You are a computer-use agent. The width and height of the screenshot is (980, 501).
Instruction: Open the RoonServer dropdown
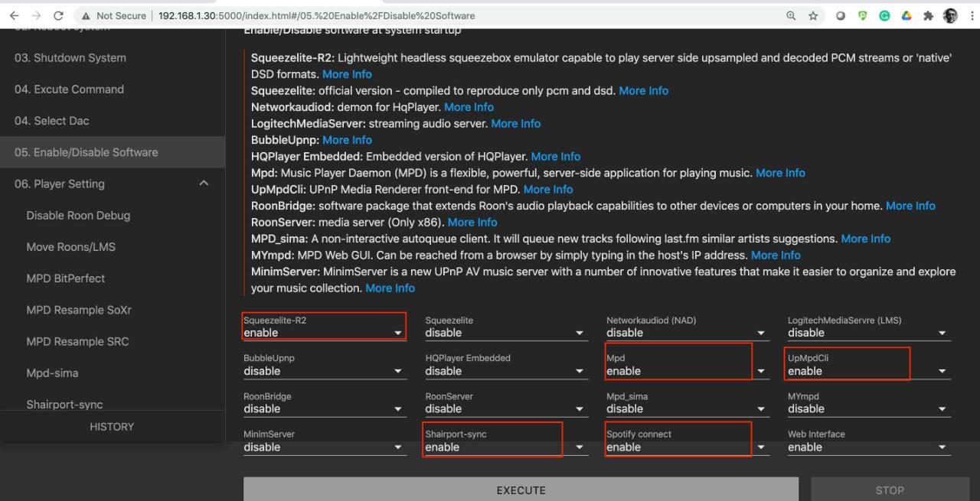pyautogui.click(x=505, y=408)
